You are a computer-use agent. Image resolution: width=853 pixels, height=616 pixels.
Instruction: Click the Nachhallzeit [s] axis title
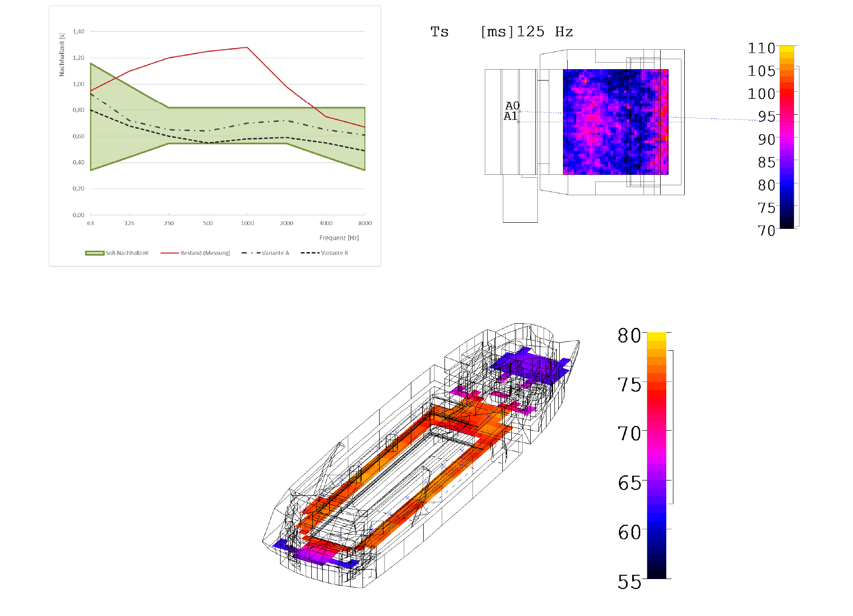62,54
